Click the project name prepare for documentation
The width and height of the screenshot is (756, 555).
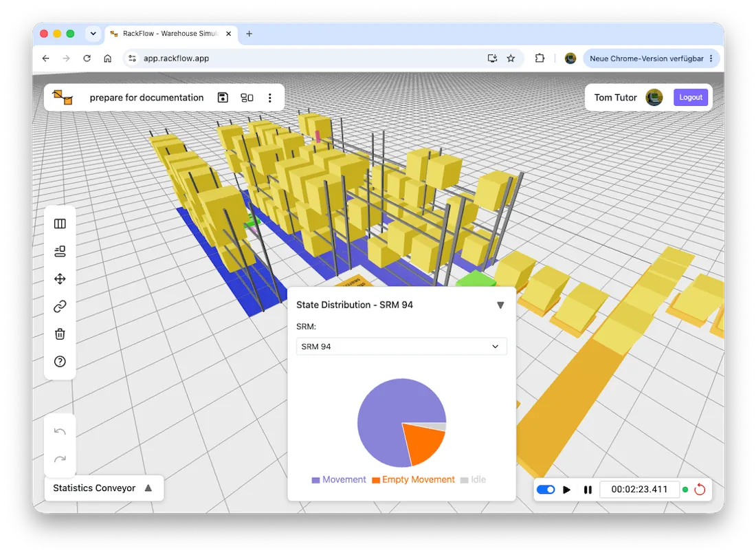[x=146, y=98]
